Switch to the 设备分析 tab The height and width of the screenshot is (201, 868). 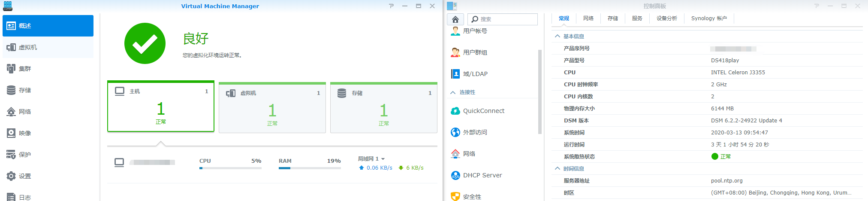point(667,18)
